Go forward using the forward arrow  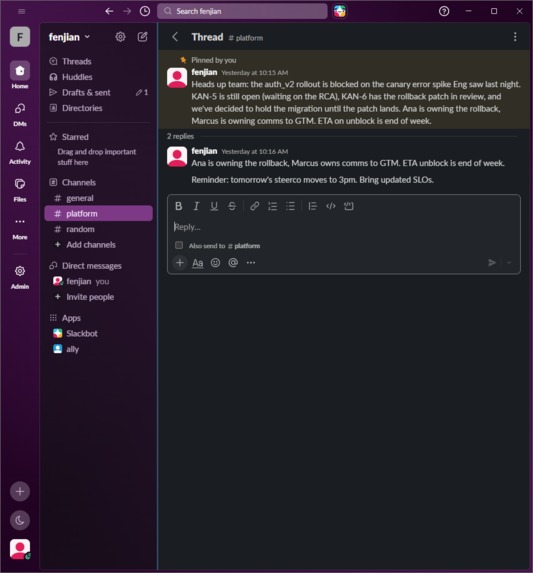tap(127, 11)
